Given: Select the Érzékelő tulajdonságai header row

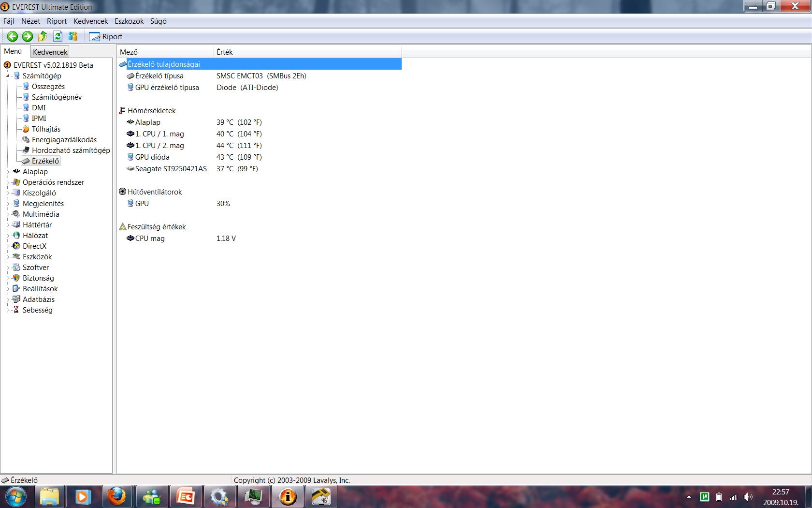Looking at the screenshot, I should pos(260,64).
